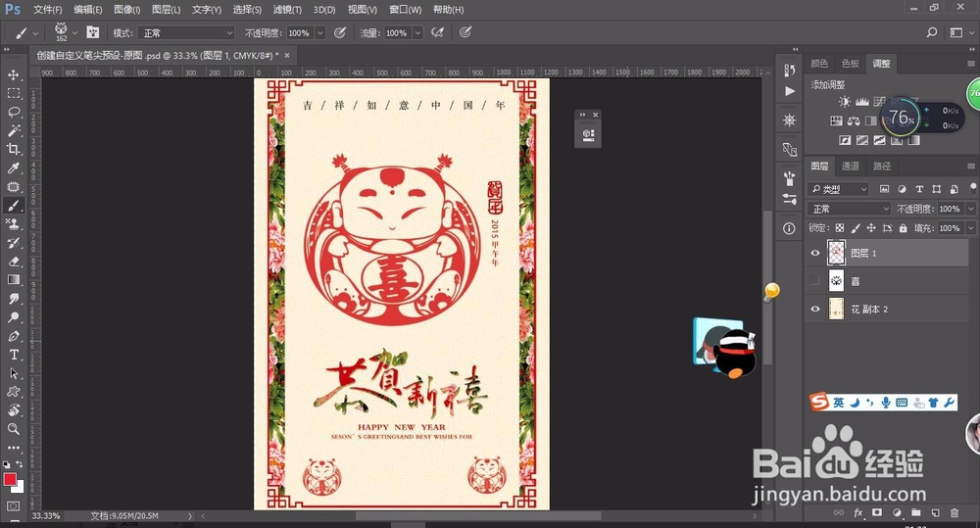Viewport: 980px width, 528px height.
Task: Select the Clone Stamp tool
Action: [x=13, y=223]
